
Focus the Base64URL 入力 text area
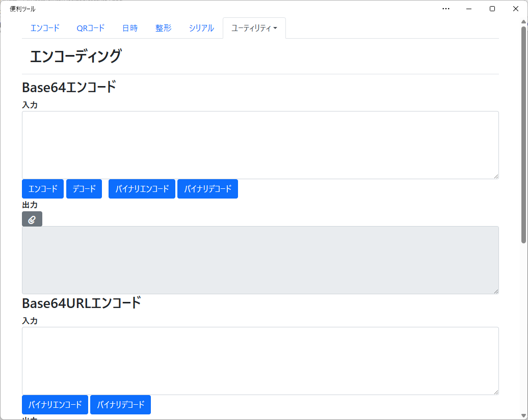[260, 361]
